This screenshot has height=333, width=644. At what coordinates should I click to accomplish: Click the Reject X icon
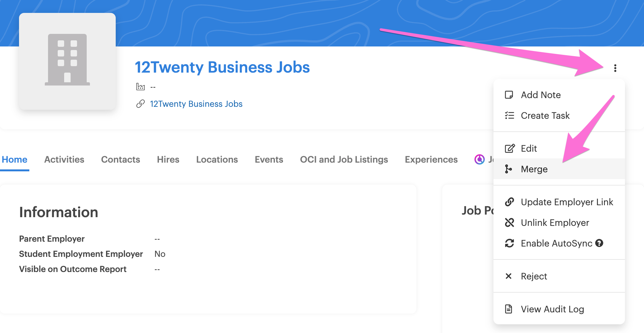[509, 276]
